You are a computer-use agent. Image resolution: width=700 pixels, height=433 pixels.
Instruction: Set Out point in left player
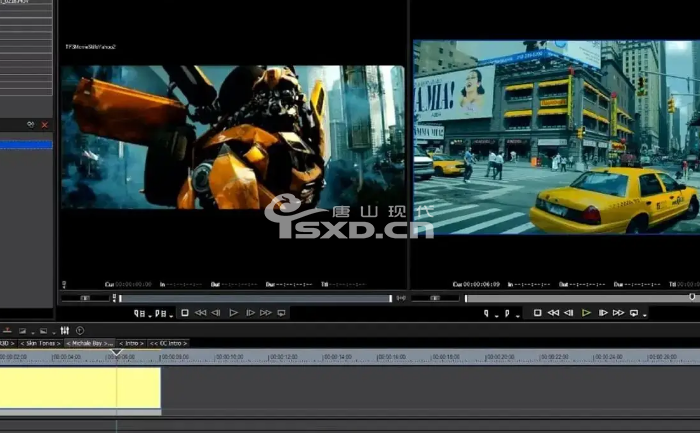tap(160, 313)
